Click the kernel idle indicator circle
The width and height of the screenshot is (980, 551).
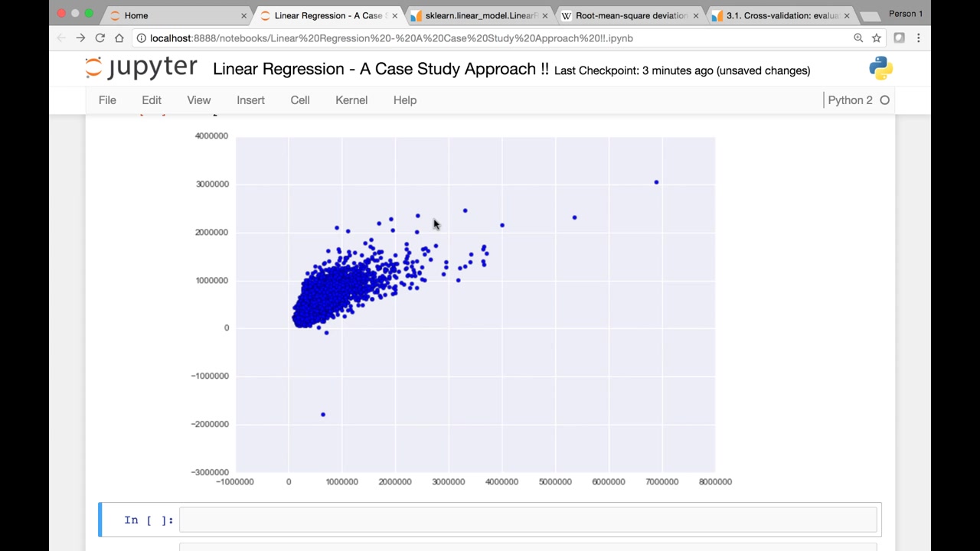(x=884, y=100)
